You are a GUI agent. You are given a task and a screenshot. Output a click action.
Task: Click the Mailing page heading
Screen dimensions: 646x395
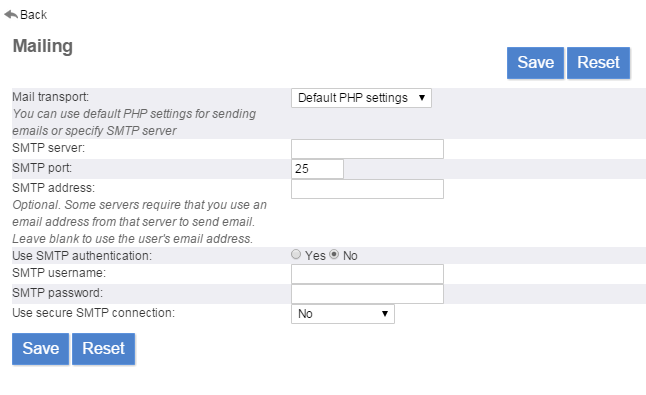tap(43, 46)
